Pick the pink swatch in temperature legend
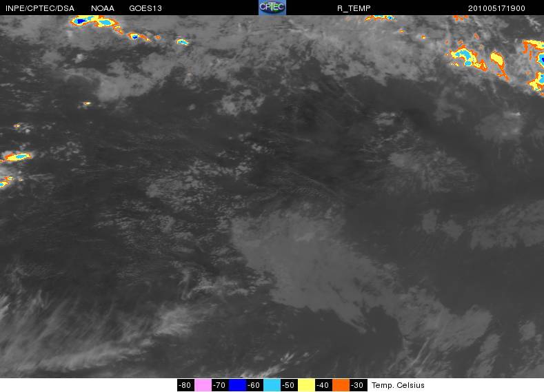The image size is (544, 392). point(203,385)
